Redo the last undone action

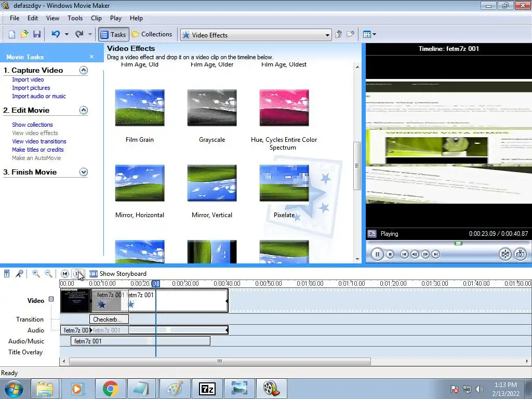pos(79,34)
